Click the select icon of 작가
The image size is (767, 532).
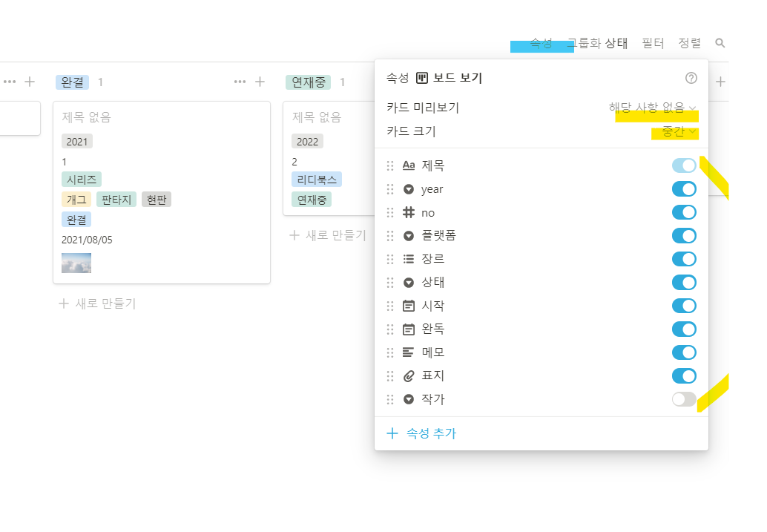pyautogui.click(x=409, y=399)
